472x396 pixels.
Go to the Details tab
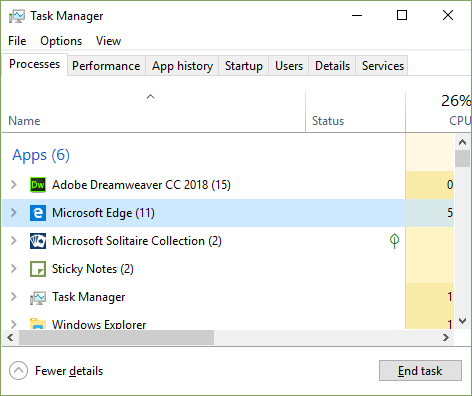point(332,66)
